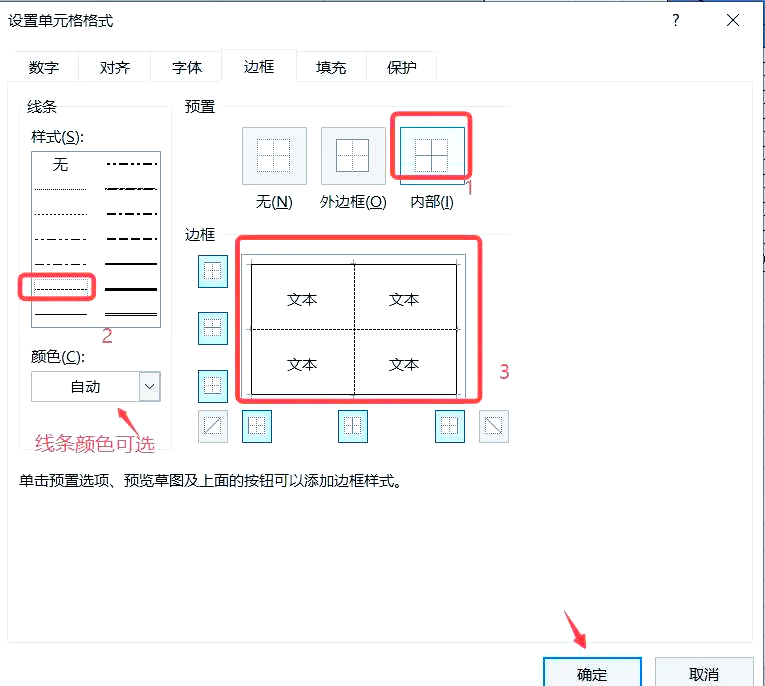Switch to the 对齐 tab
This screenshot has width=765, height=686.
115,67
